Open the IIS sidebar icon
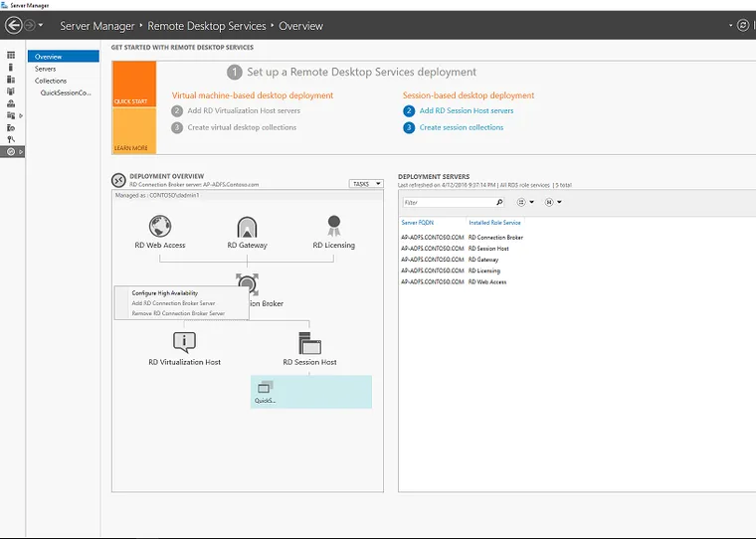 [x=11, y=127]
